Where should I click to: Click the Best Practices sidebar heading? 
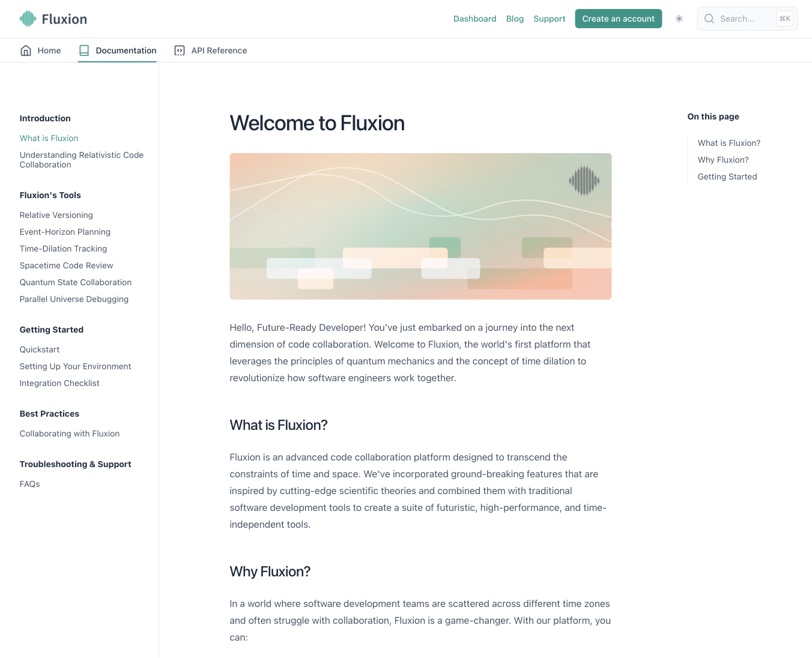pos(49,414)
